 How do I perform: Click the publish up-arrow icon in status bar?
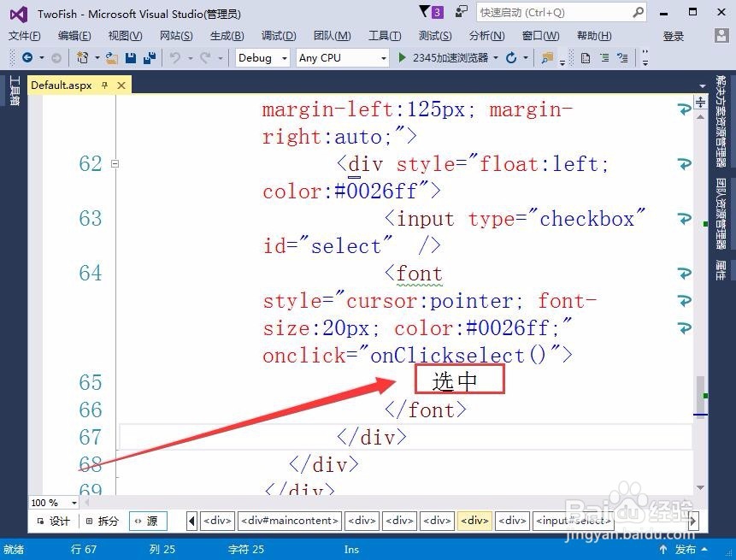[x=663, y=549]
